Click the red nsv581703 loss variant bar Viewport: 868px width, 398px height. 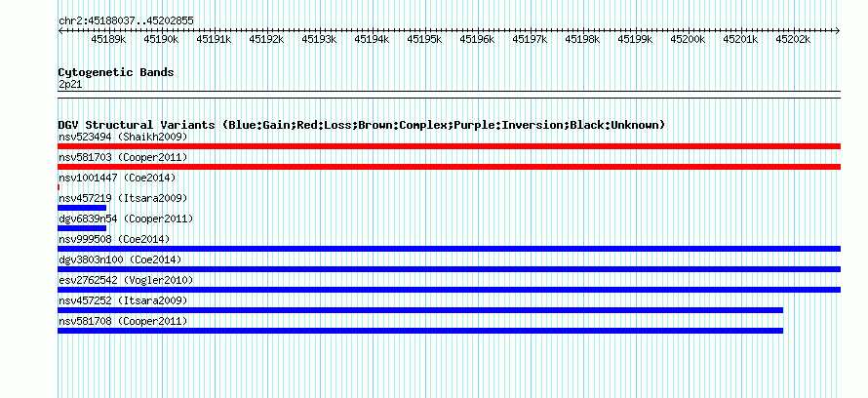point(449,167)
